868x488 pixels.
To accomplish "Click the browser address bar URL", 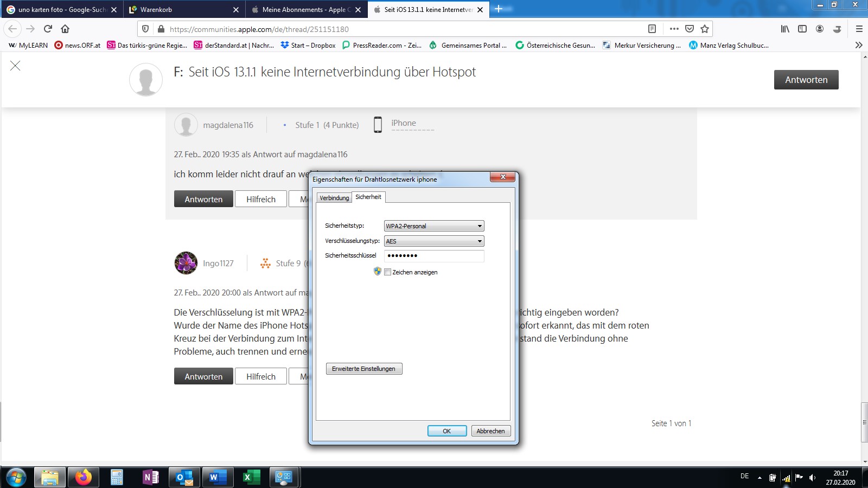I will tap(259, 29).
